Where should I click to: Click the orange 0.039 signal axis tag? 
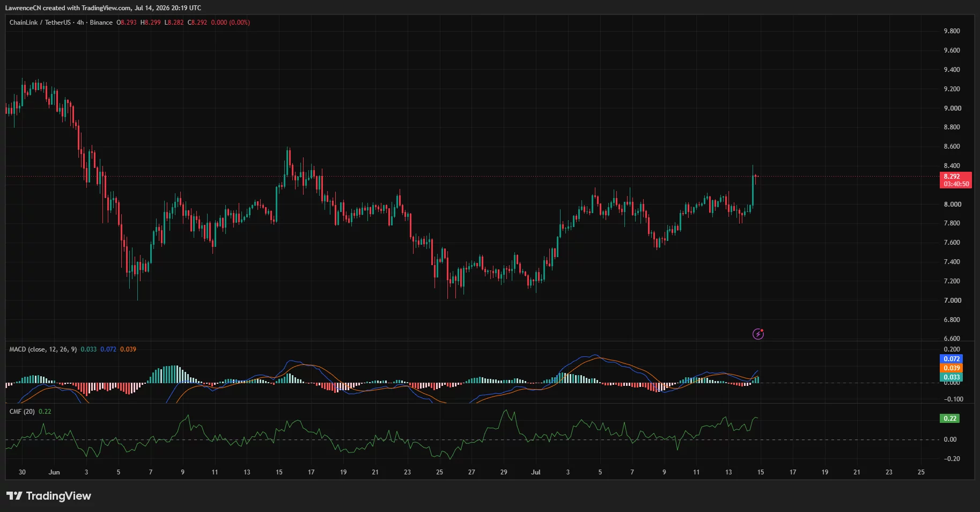tap(952, 368)
